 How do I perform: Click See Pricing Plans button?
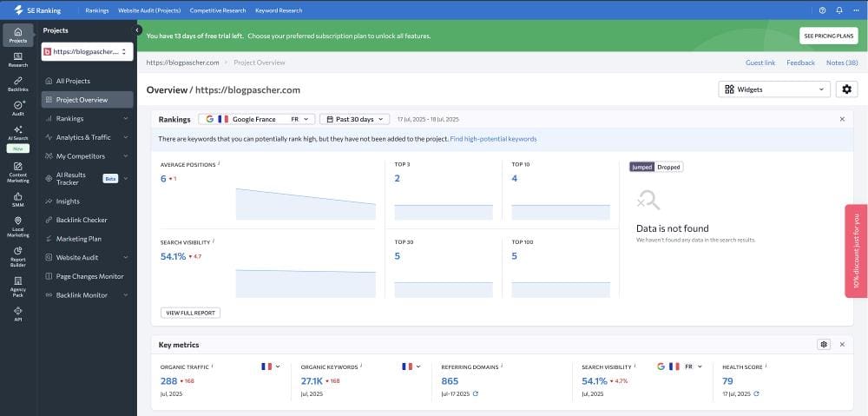coord(829,36)
